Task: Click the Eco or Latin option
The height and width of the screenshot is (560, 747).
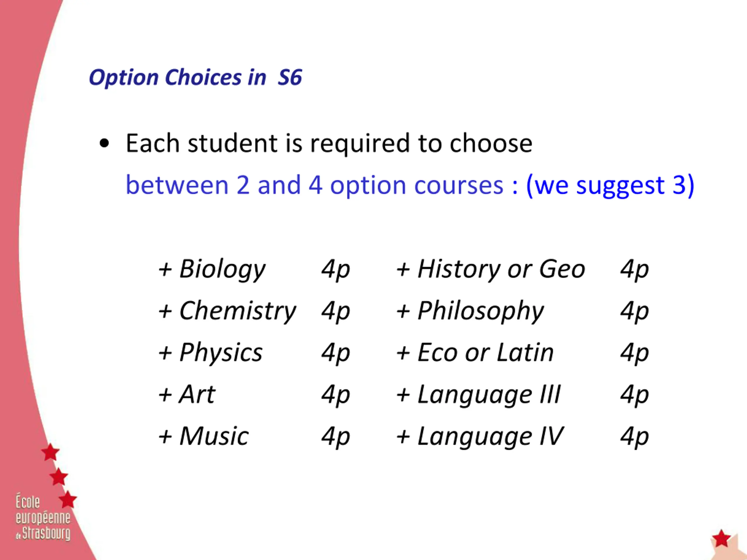Action: [475, 353]
